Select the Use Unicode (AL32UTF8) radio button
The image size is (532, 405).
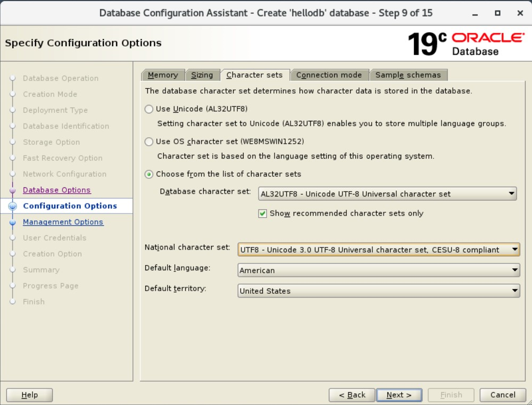148,109
